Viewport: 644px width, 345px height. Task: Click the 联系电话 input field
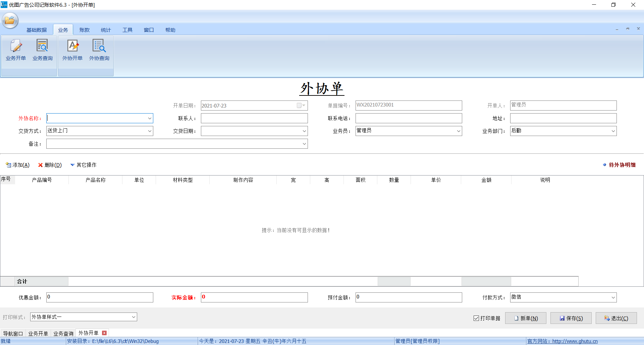click(x=409, y=118)
